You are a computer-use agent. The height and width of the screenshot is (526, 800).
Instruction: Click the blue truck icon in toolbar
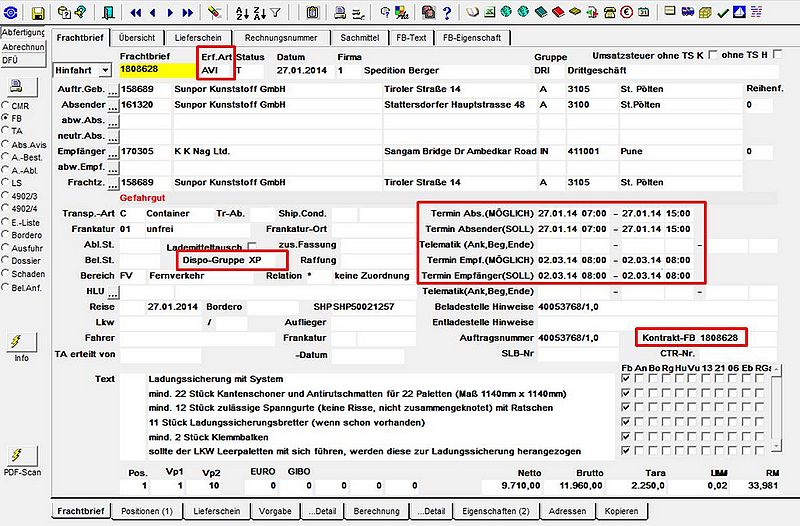pyautogui.click(x=688, y=12)
